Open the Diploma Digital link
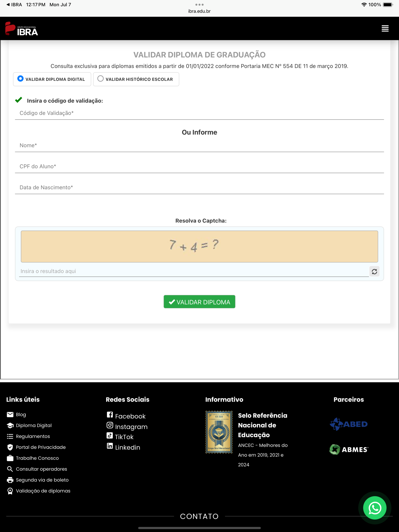The height and width of the screenshot is (532, 399). (34, 425)
